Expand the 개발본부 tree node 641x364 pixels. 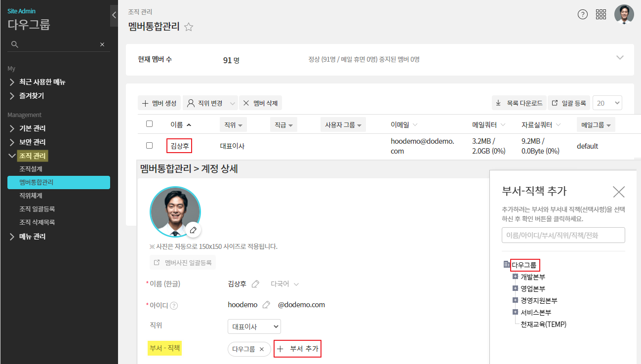[515, 277]
